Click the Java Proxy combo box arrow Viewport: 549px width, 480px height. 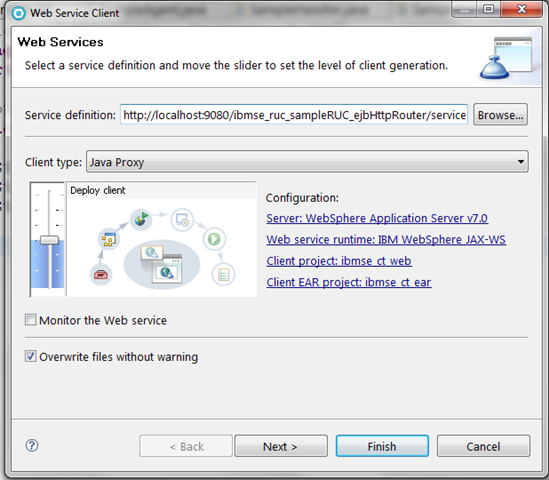pyautogui.click(x=521, y=162)
